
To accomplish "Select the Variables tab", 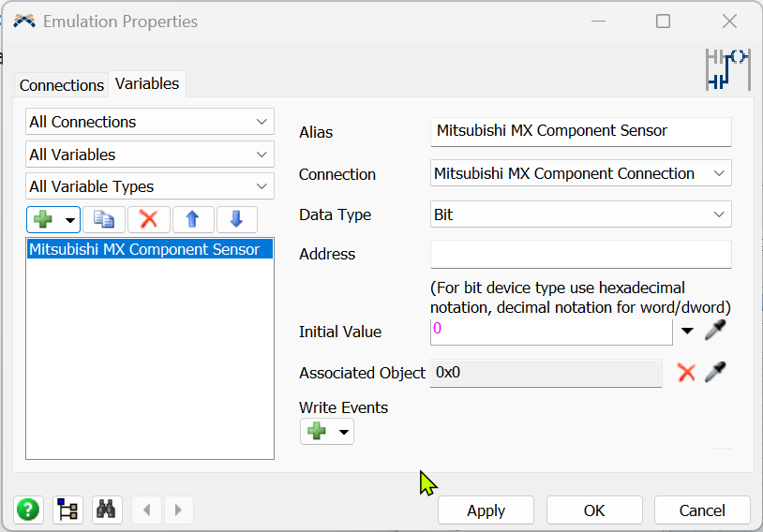I will click(x=147, y=83).
